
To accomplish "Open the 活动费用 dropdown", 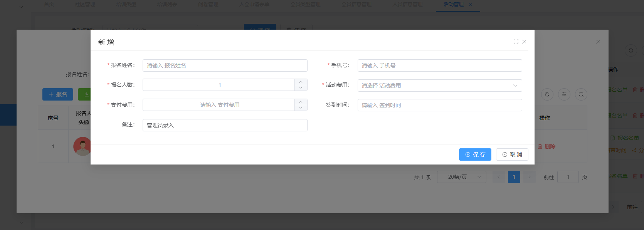I will 439,86.
